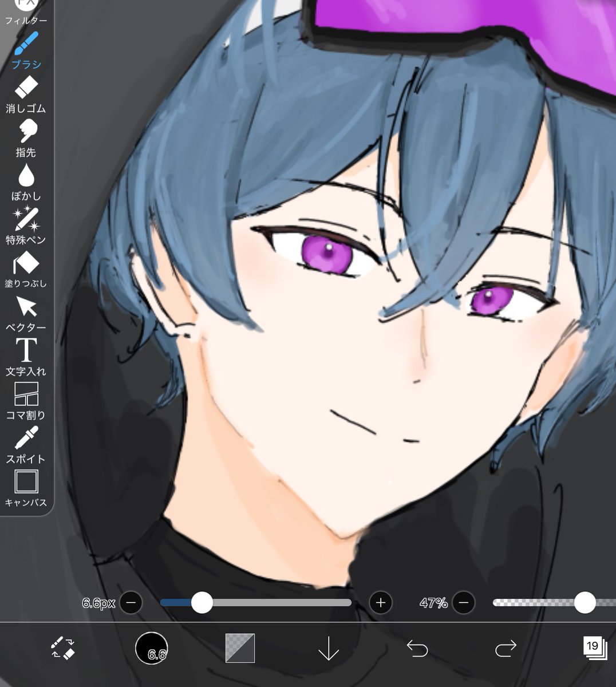The image size is (616, 687).
Task: Decrease opacity with minus button beside 47%
Action: (464, 603)
